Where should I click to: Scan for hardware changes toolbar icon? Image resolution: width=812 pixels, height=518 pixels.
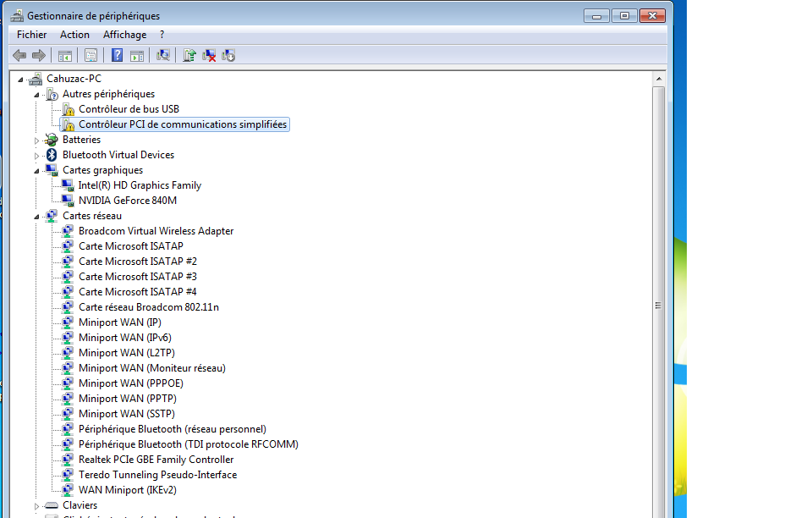pos(163,56)
